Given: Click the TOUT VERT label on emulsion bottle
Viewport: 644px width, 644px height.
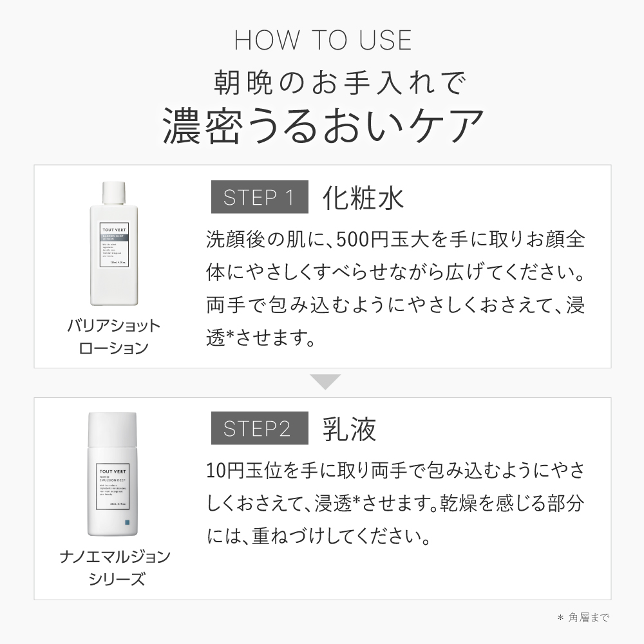Looking at the screenshot, I should click(113, 471).
